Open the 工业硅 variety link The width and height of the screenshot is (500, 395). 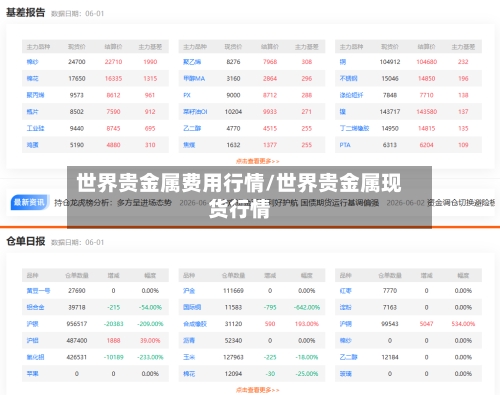(x=35, y=128)
